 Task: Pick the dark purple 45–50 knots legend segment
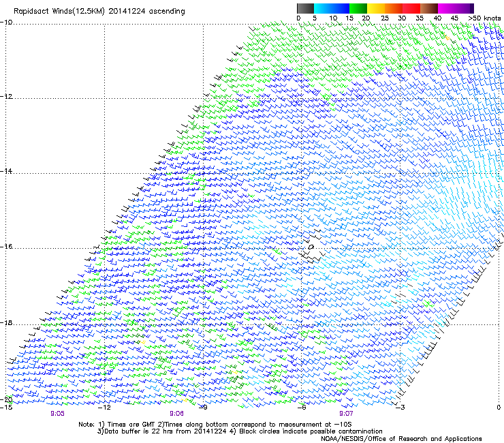tap(464, 8)
